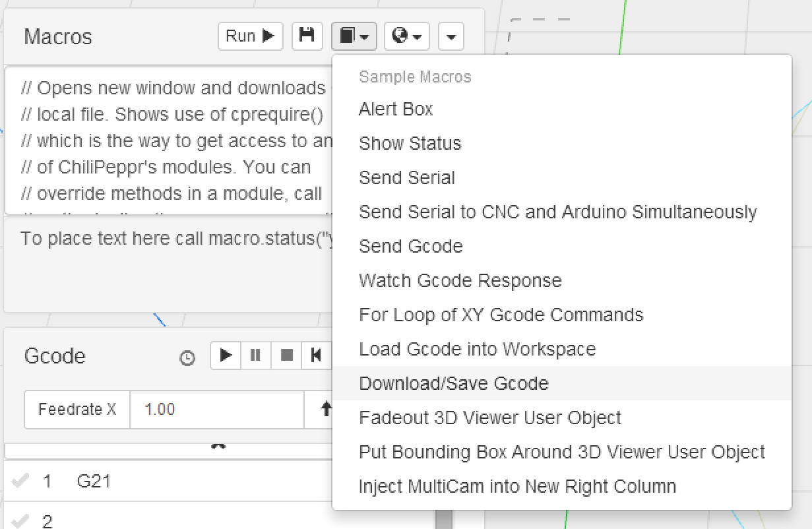Toggle checkmark on Gcode line 1
This screenshot has width=812, height=529.
(20, 481)
